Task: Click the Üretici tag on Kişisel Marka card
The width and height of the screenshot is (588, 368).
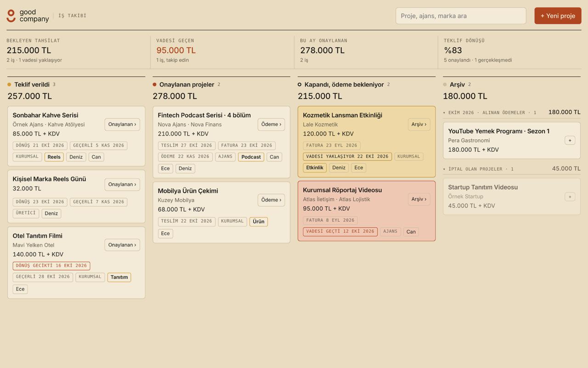Action: point(26,213)
